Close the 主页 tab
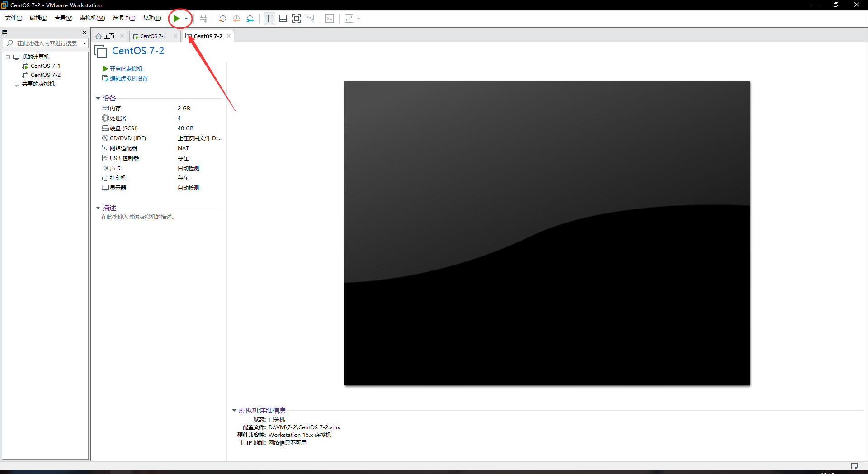The image size is (868, 474). pyautogui.click(x=122, y=36)
